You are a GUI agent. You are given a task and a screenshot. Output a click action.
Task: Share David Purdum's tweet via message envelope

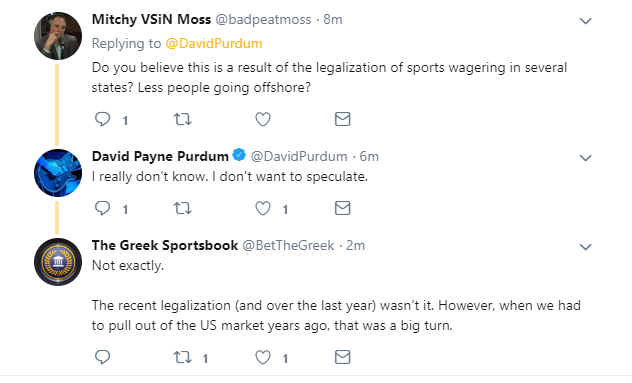[x=343, y=208]
